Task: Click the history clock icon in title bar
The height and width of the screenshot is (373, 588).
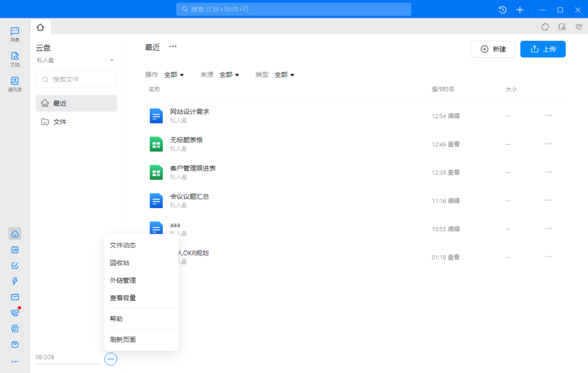Action: [503, 10]
